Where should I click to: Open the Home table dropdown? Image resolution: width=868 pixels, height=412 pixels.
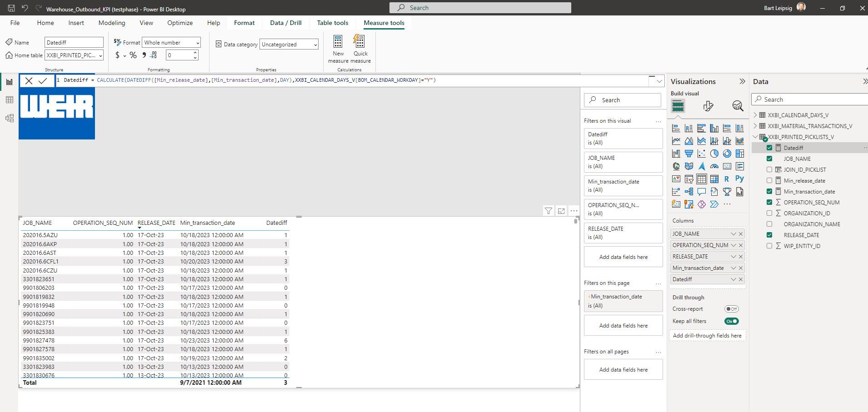(x=74, y=55)
